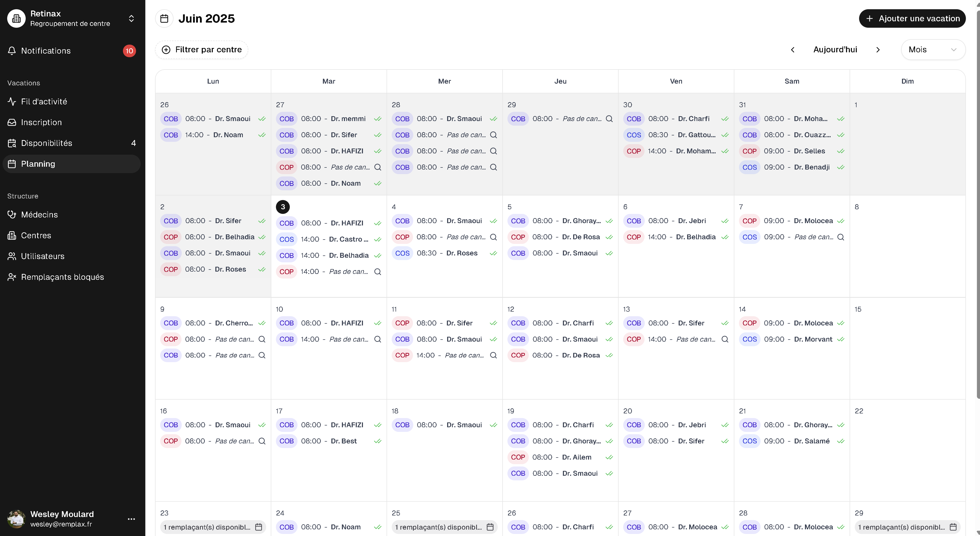
Task: Open Wesley Moulard account options menu
Action: tap(131, 519)
